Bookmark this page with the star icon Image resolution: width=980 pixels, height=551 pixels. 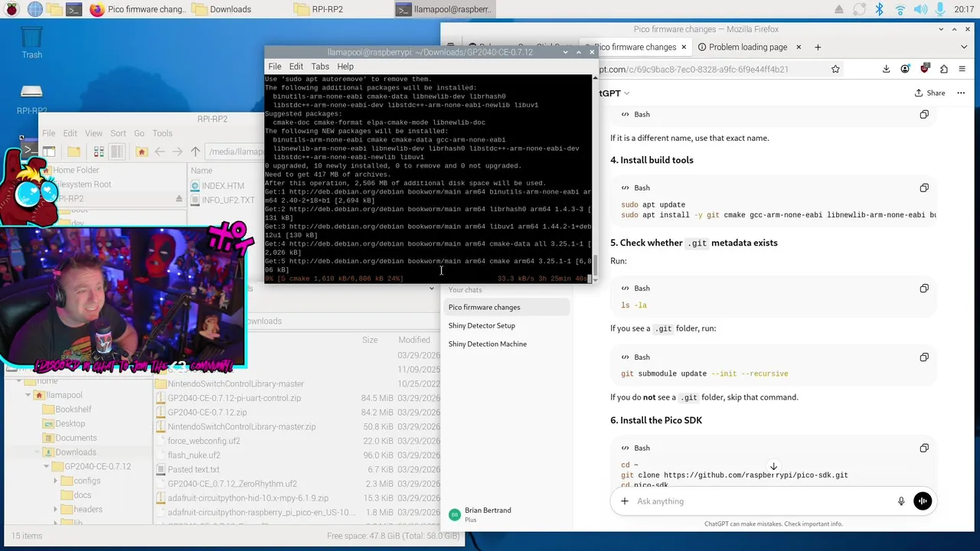pyautogui.click(x=835, y=69)
